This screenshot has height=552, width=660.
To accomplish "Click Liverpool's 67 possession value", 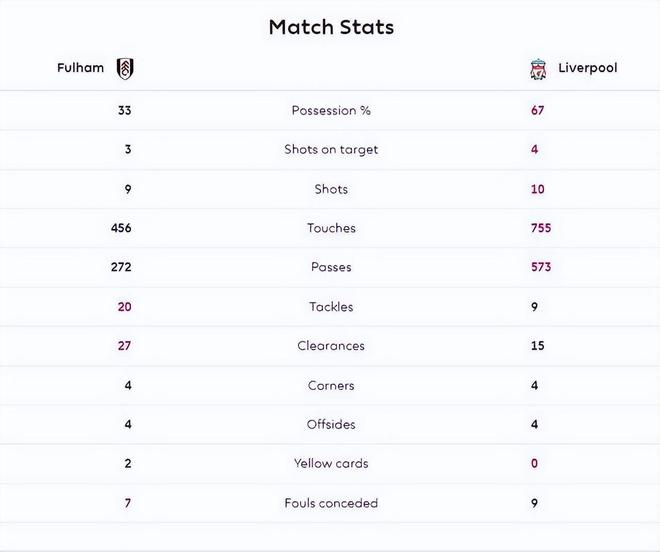I will 538,110.
